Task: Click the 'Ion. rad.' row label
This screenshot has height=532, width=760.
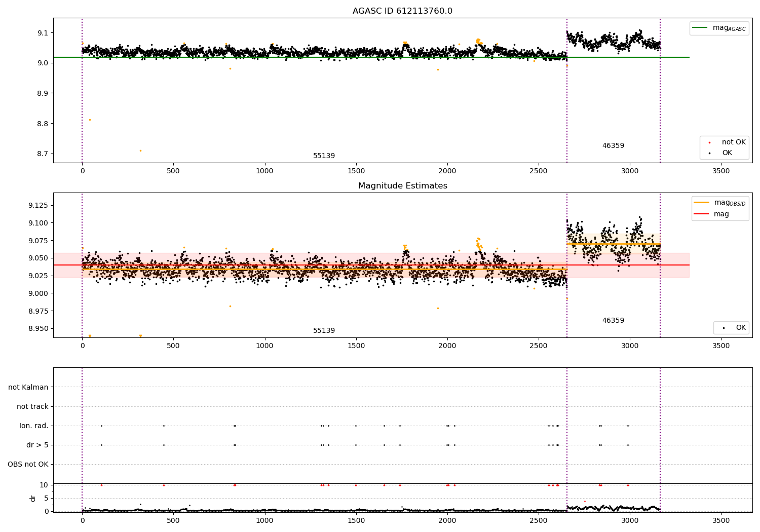Action: click(34, 426)
